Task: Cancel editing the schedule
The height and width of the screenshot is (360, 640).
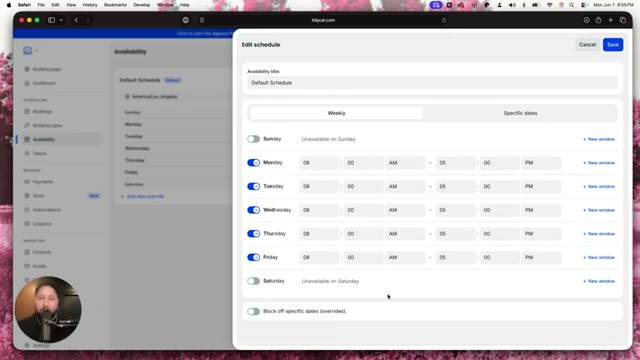Action: click(587, 44)
